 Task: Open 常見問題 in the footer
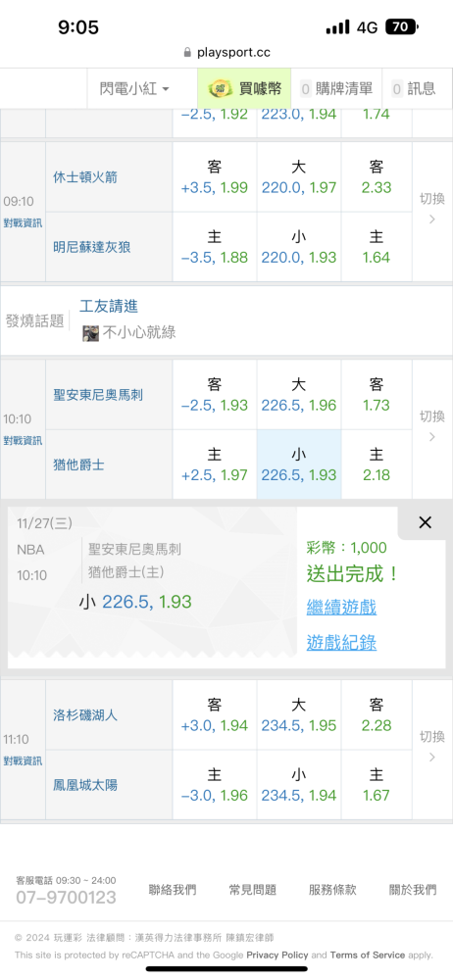click(x=253, y=890)
